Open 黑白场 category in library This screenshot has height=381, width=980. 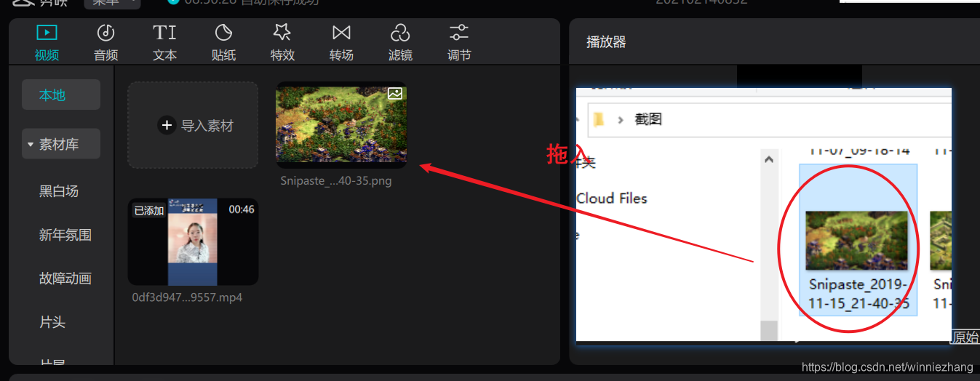coord(59,191)
